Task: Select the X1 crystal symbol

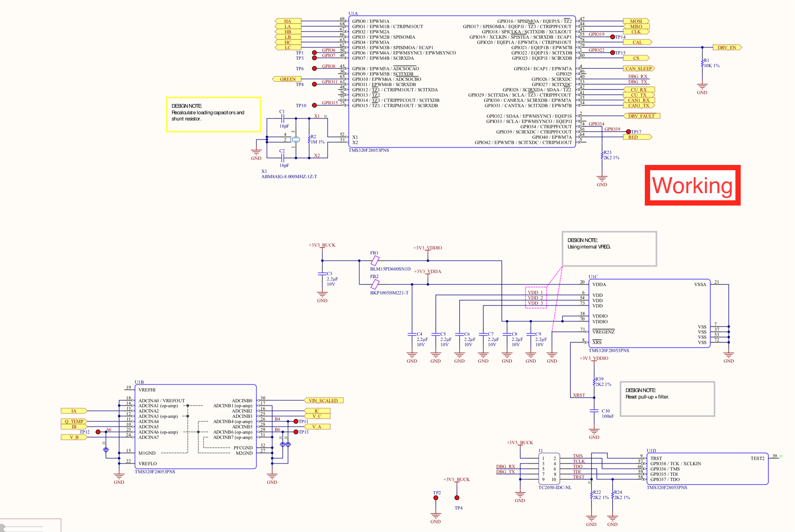Action: tap(296, 140)
